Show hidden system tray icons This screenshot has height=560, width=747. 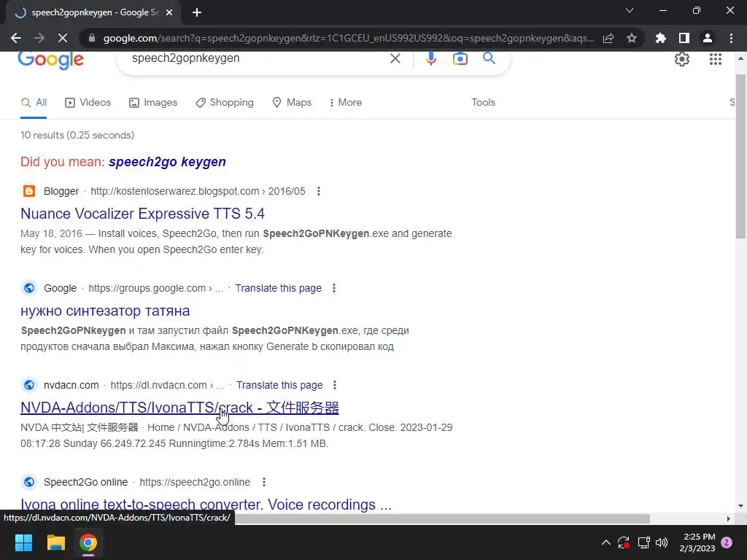(605, 542)
